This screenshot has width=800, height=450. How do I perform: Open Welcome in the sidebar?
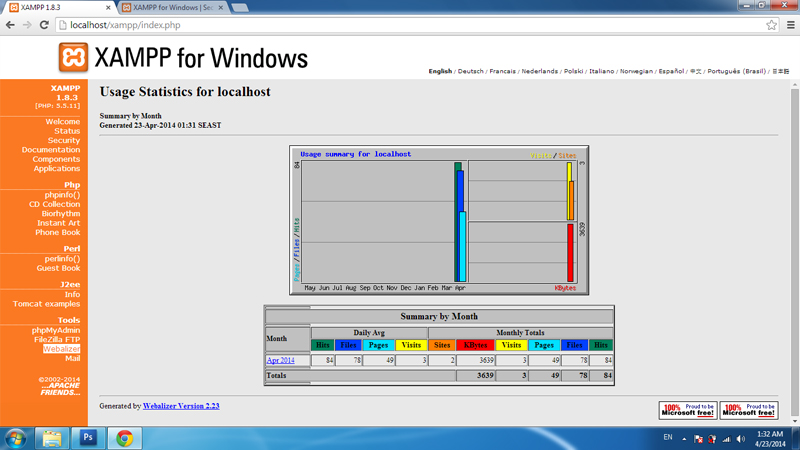(63, 121)
